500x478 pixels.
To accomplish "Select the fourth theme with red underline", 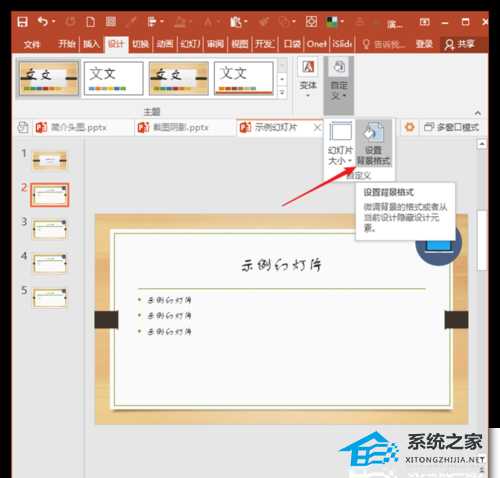I will click(244, 78).
